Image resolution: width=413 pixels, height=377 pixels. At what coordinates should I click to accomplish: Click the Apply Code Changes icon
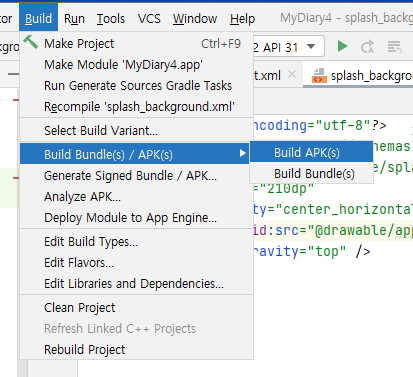(x=395, y=47)
